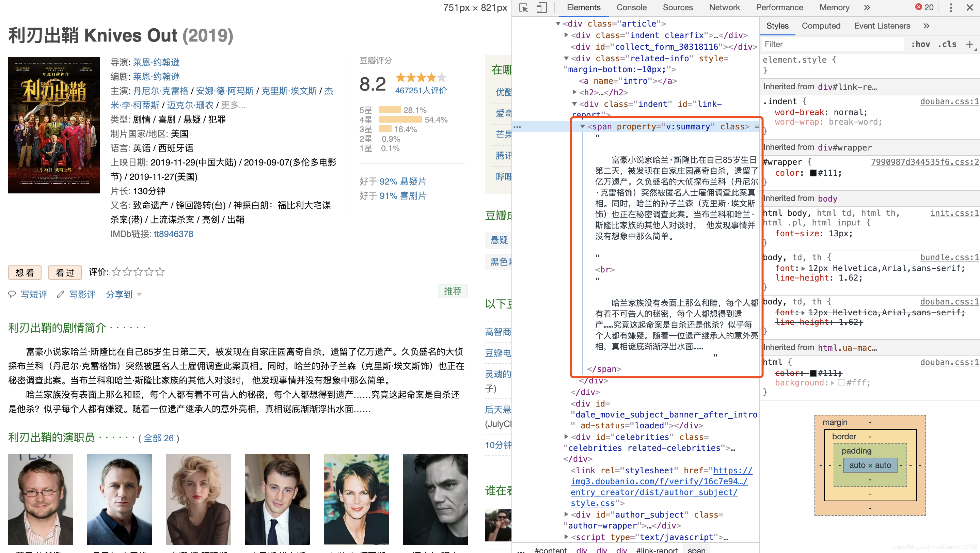Image resolution: width=980 pixels, height=553 pixels.
Task: Click the red error count badge
Action: point(924,7)
